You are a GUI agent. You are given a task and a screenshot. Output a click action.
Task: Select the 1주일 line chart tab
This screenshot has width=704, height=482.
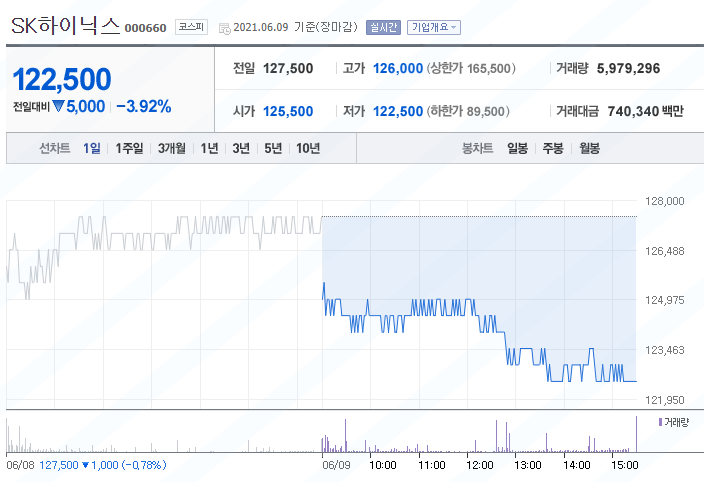pos(129,148)
